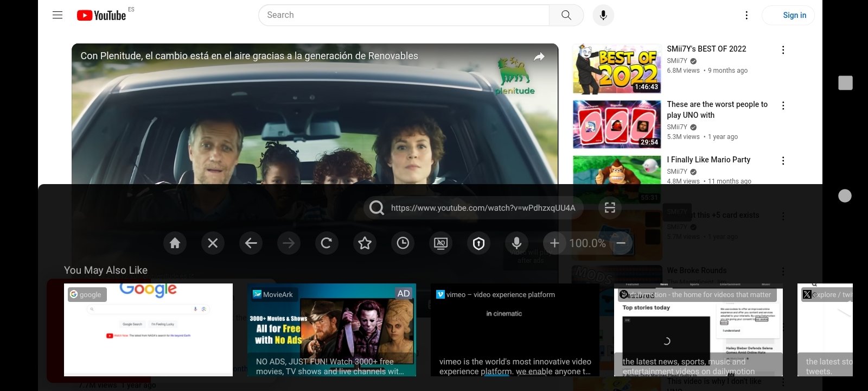Open the dailymotion suggested site card

pos(698,330)
